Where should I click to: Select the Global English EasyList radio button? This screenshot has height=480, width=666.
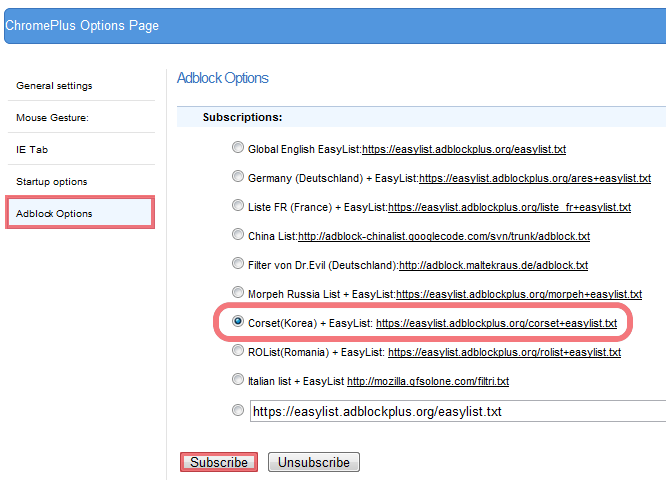[238, 147]
